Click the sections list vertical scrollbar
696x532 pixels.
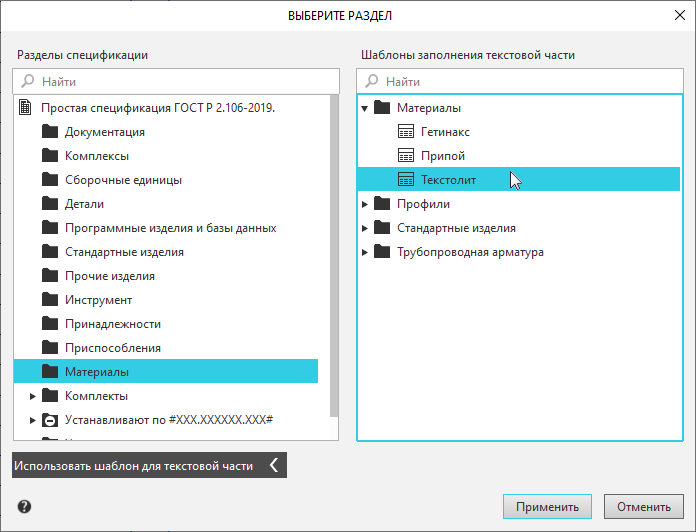coord(334,250)
